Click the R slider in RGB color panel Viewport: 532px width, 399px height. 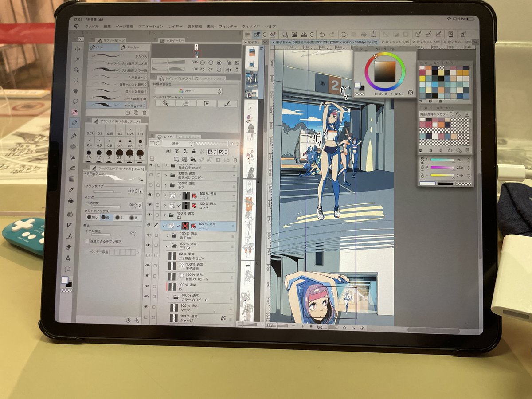(x=442, y=160)
